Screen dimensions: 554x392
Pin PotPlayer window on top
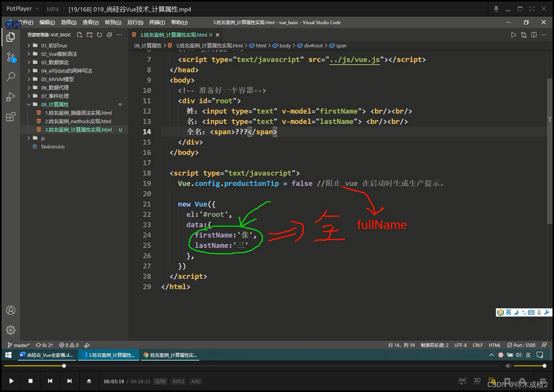click(496, 9)
